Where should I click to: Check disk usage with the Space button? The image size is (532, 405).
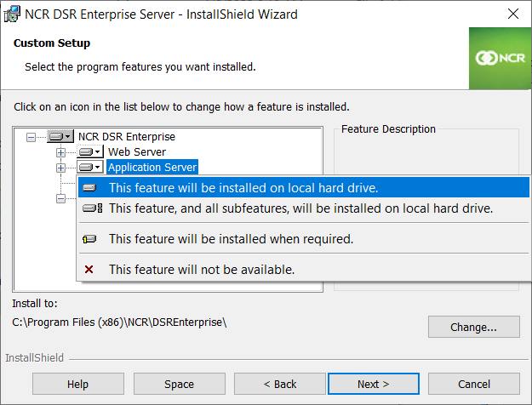click(179, 384)
